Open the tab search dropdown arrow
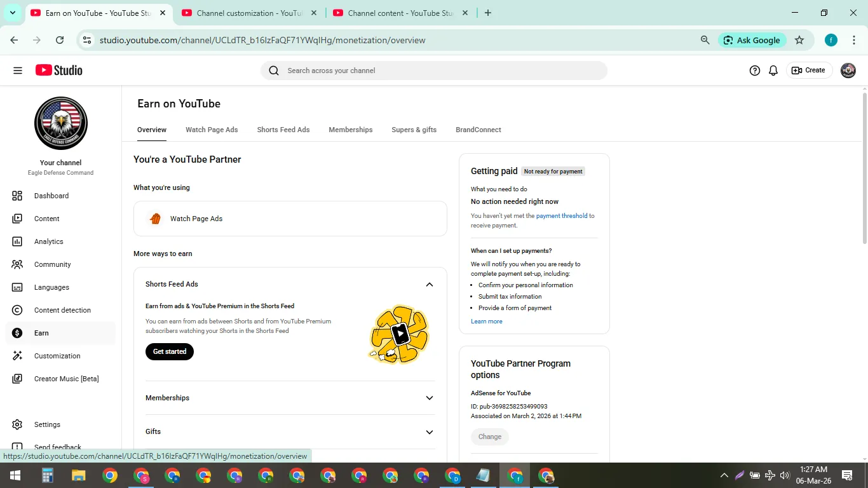Viewport: 868px width, 488px height. point(13,13)
